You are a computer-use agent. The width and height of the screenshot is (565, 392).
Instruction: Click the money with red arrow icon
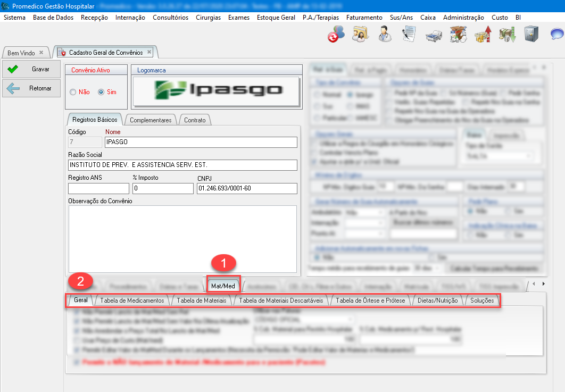(x=482, y=34)
